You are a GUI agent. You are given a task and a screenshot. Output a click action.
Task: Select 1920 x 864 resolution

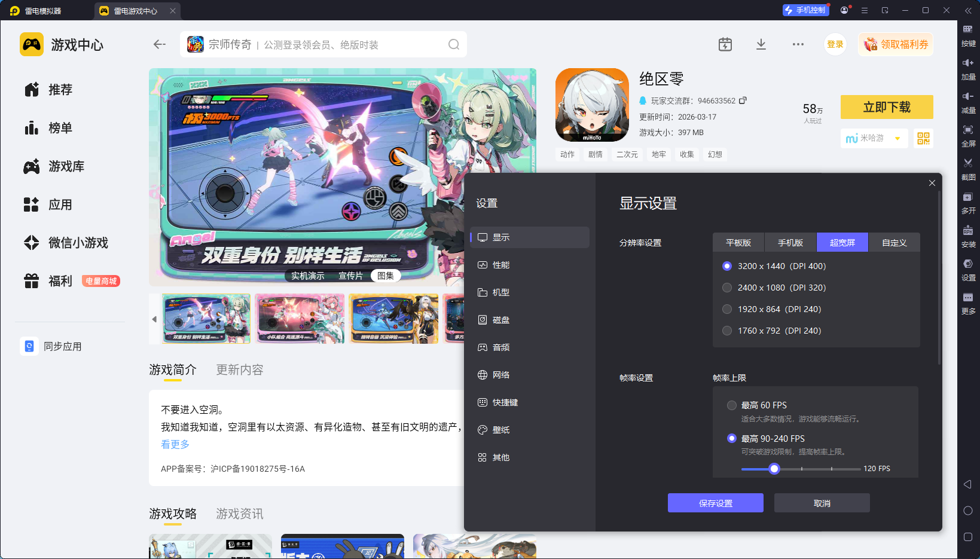pos(727,309)
